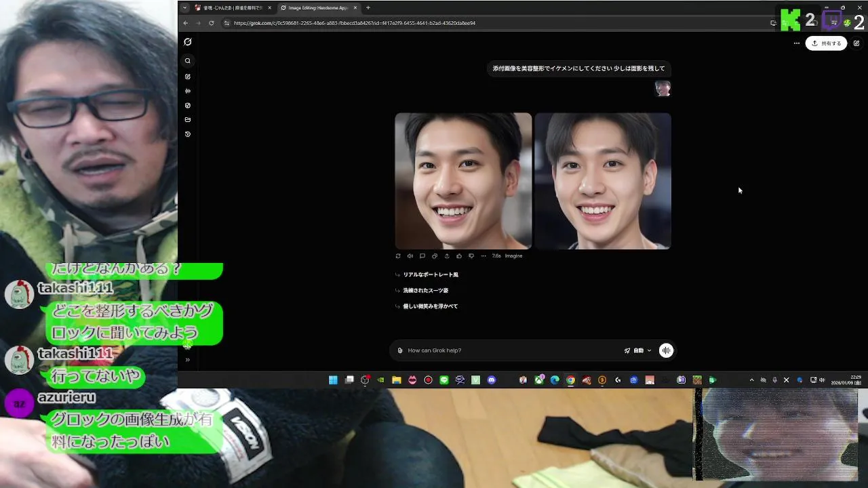Screen dimensions: 868x488
Task: Open chat history icon in sidebar
Action: [x=188, y=134]
